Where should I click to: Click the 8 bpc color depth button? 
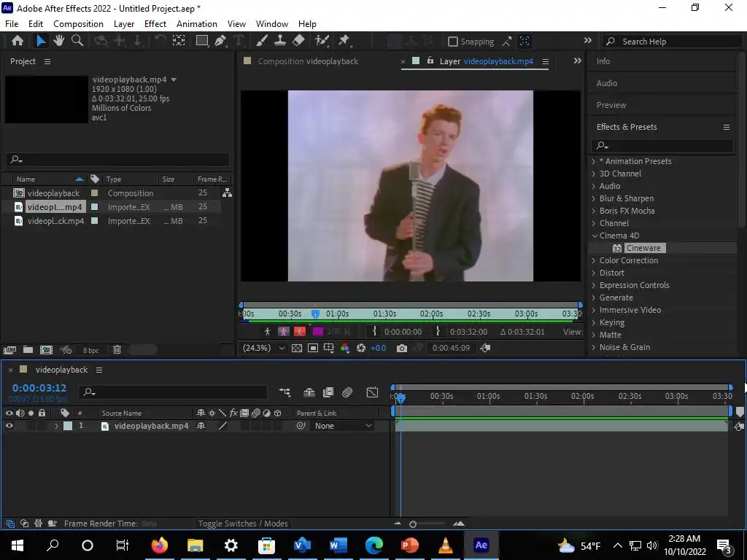click(91, 351)
